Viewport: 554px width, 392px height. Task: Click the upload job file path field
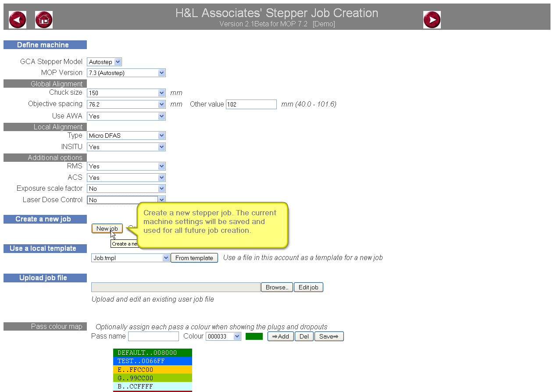176,287
